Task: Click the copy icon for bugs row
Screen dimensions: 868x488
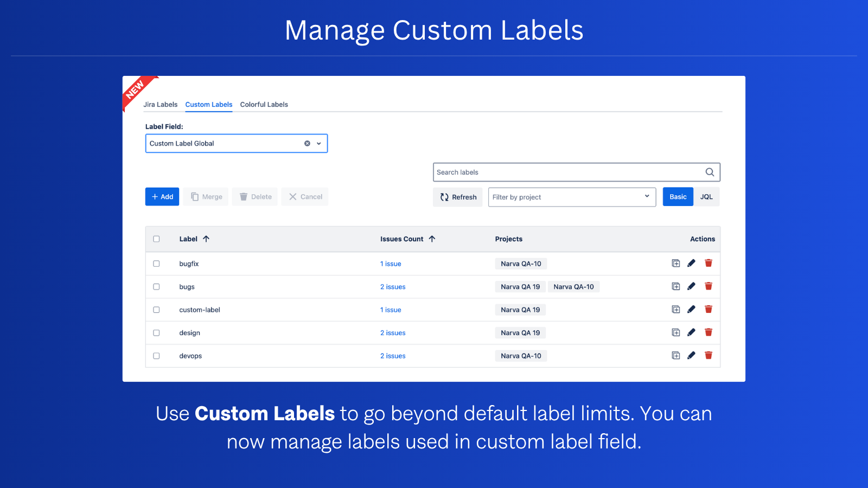Action: (x=676, y=286)
